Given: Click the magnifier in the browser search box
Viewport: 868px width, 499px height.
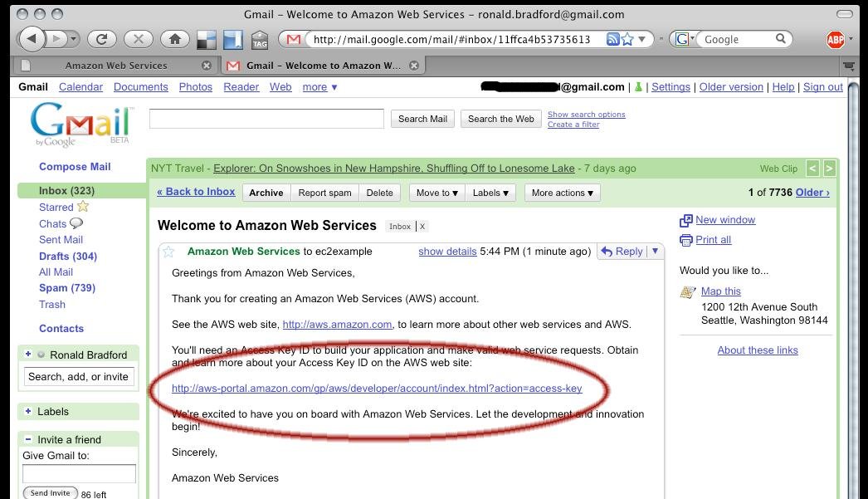Looking at the screenshot, I should tap(781, 38).
